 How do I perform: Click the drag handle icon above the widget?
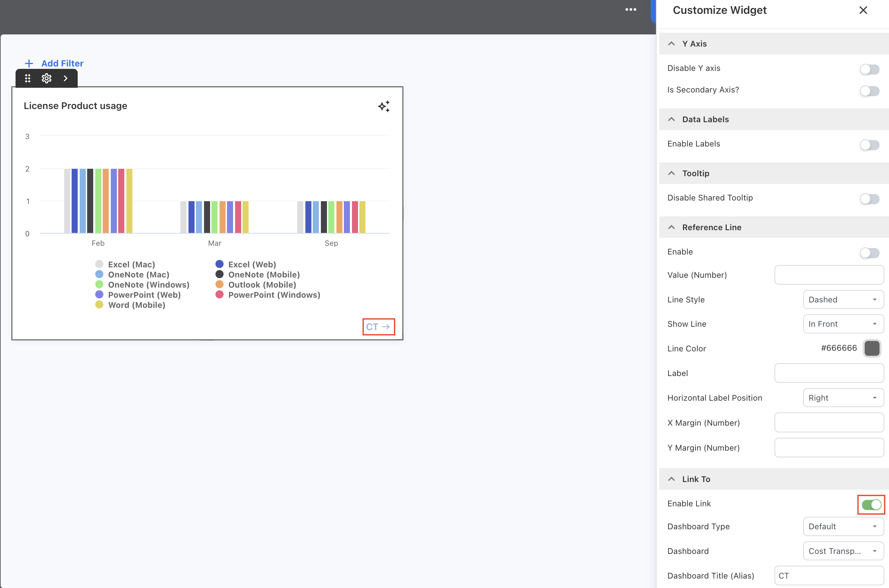click(x=27, y=78)
